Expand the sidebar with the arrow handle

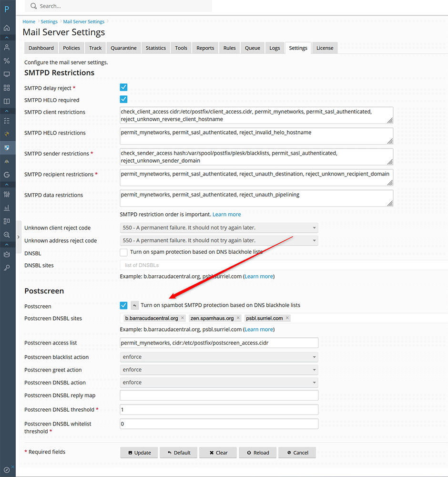coord(19,237)
